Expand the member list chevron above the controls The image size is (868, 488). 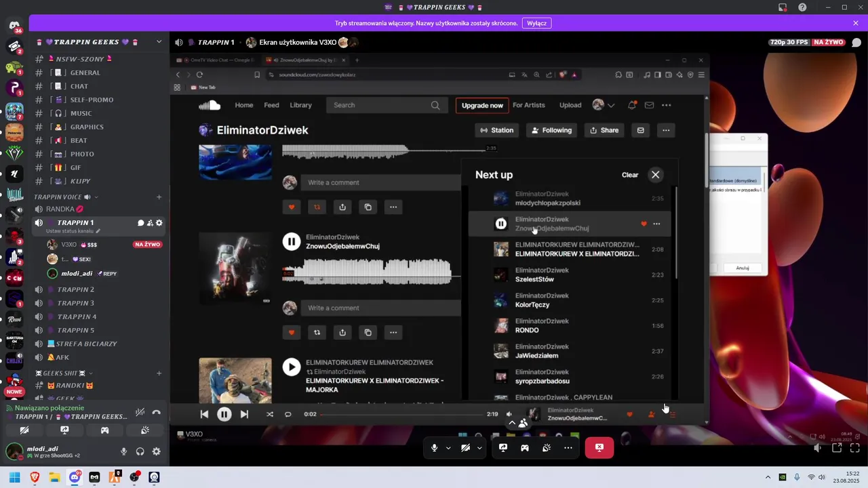[x=512, y=423]
